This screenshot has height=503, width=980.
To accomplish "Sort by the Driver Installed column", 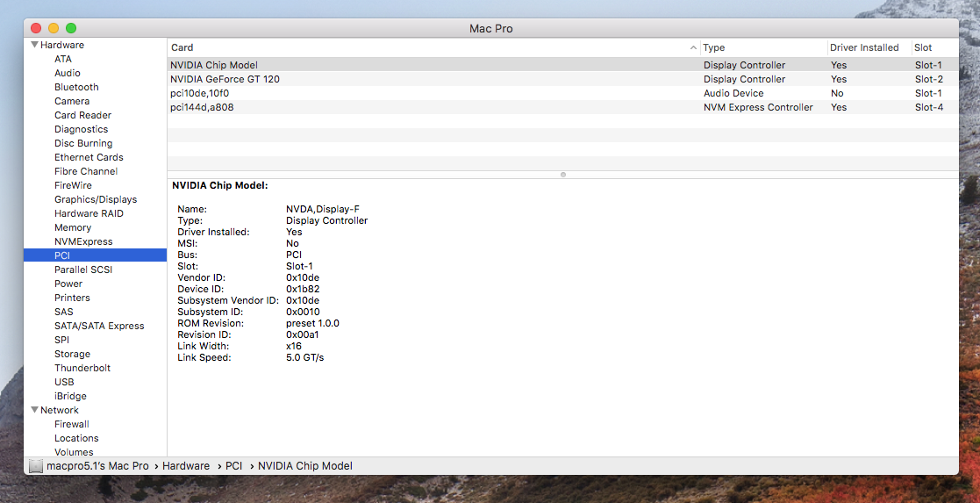I will tap(864, 47).
